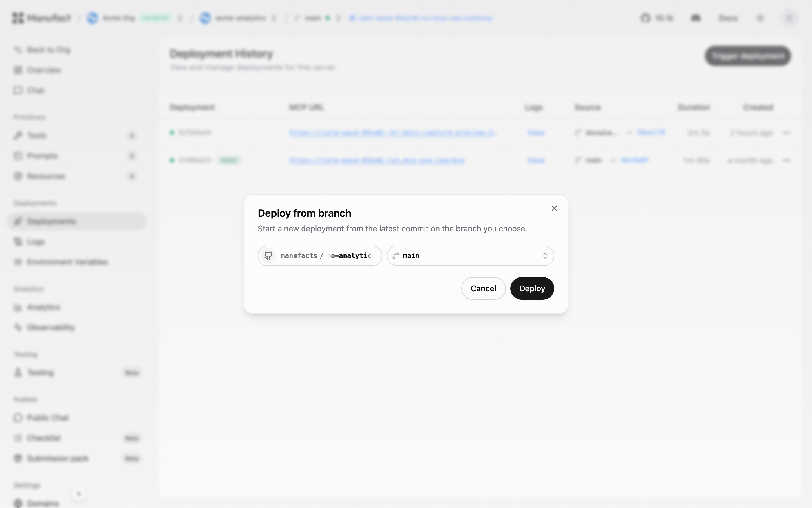Open commit hash link in second row

pyautogui.click(x=634, y=160)
